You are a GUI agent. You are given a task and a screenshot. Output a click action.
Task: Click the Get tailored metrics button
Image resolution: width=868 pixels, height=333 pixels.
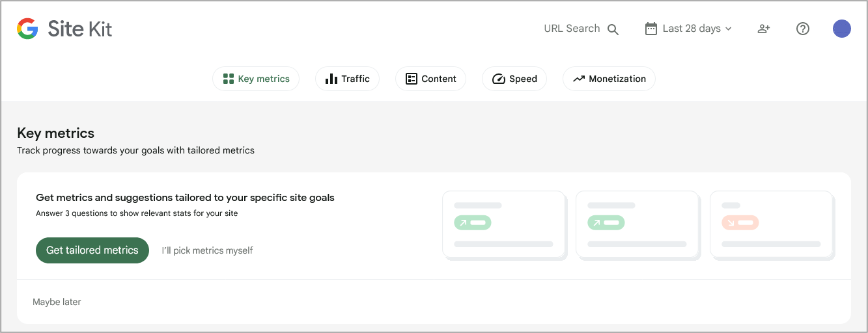[x=92, y=250]
